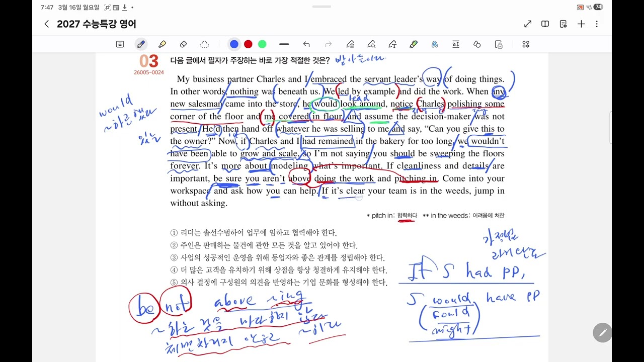Tap the passage's last line 'without asking.'
This screenshot has height=362, width=644.
(x=199, y=203)
